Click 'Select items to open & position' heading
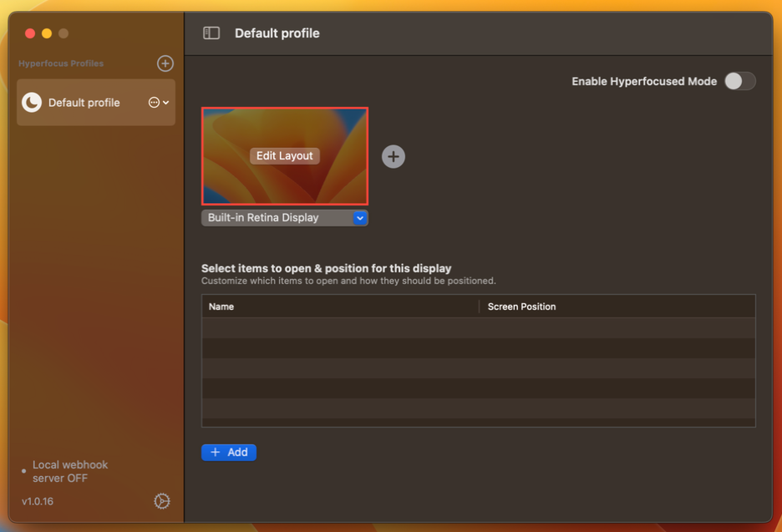Screen dimensions: 782x532 [x=326, y=268]
